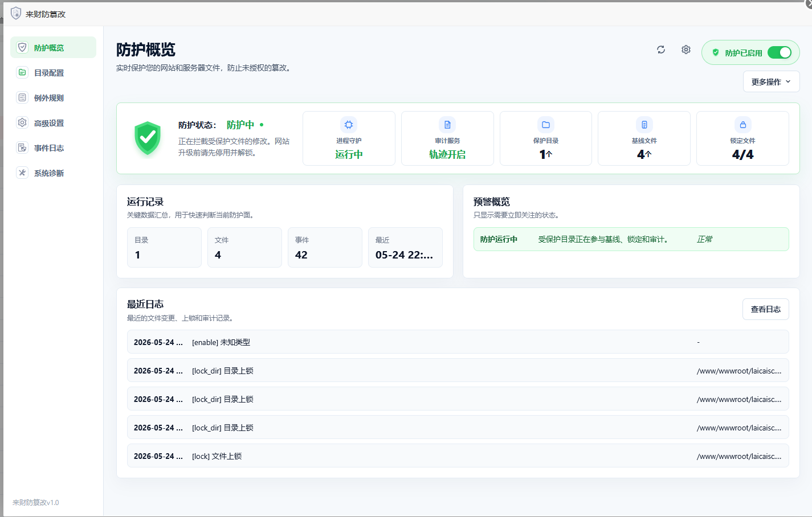Click the small shield icon beside 防护已启用
This screenshot has height=517, width=812.
click(716, 52)
